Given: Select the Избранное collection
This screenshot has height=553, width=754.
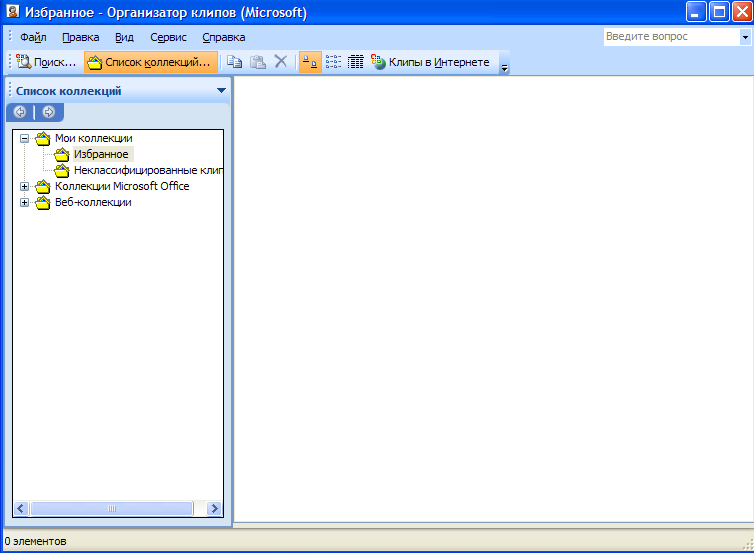Looking at the screenshot, I should click(x=101, y=154).
